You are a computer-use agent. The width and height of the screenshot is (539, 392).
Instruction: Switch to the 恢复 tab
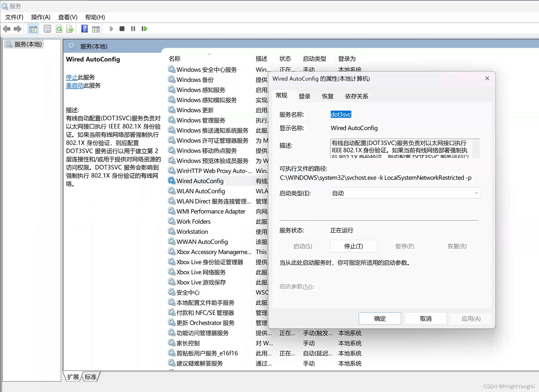tap(328, 96)
